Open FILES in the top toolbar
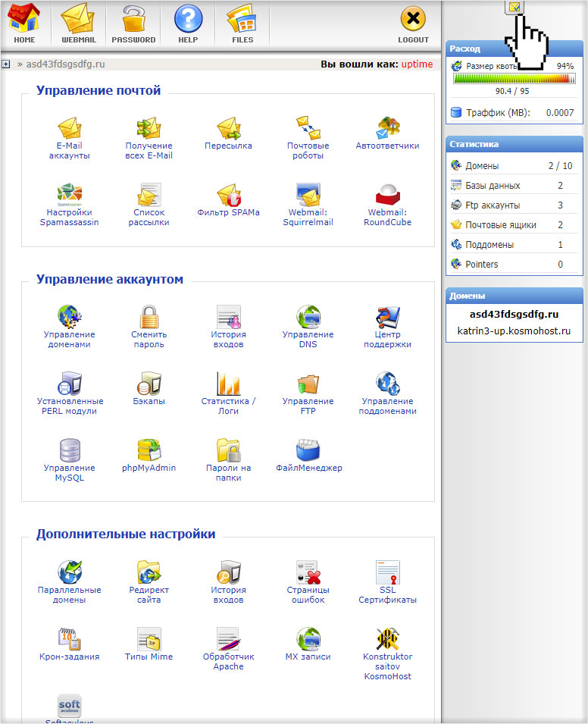588x724 pixels. coord(242,24)
